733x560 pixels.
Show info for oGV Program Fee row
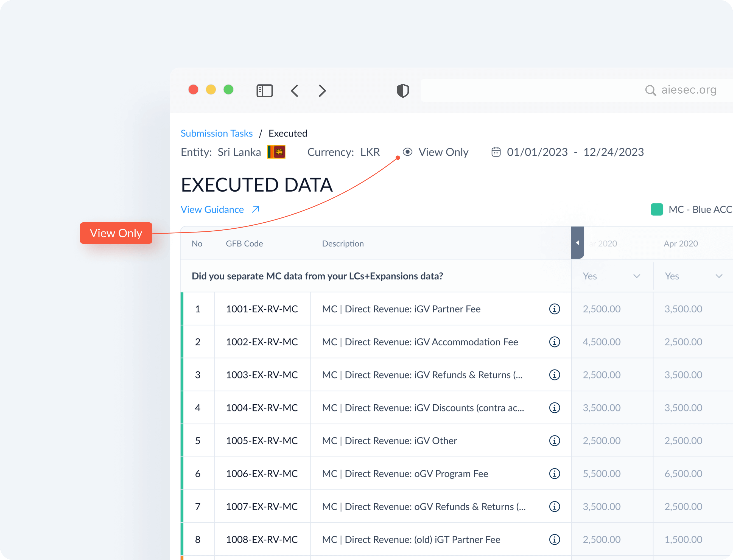[x=555, y=474]
